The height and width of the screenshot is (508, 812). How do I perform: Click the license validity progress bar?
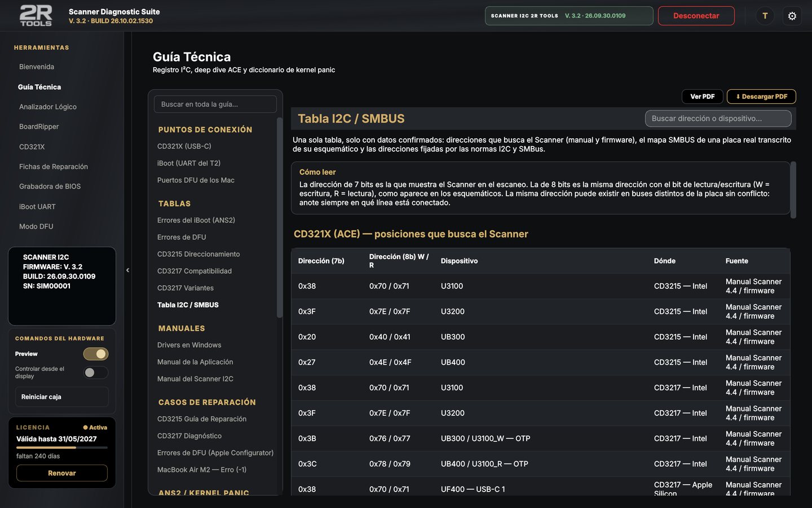[62, 448]
